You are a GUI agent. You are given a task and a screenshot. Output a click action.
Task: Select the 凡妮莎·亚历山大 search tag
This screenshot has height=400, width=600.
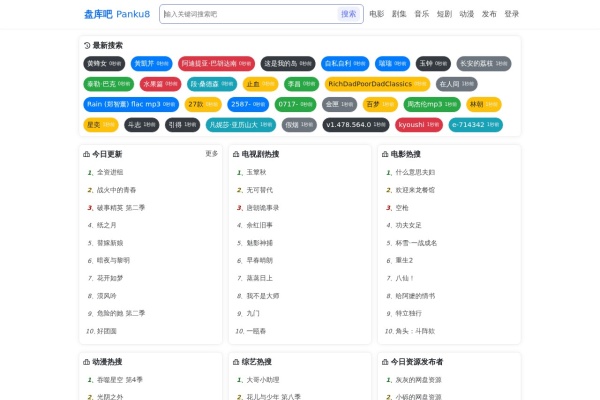pyautogui.click(x=241, y=125)
